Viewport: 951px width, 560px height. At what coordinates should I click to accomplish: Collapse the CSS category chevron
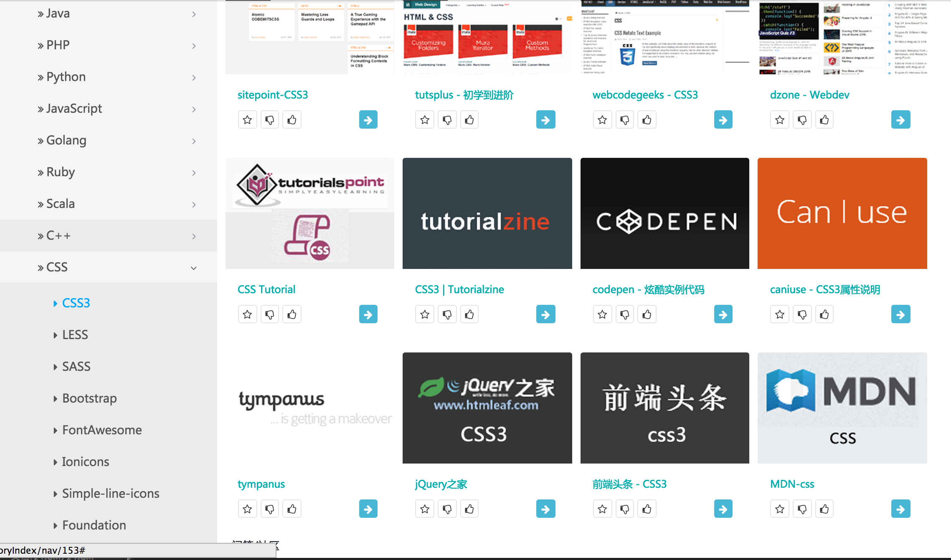[x=194, y=268]
